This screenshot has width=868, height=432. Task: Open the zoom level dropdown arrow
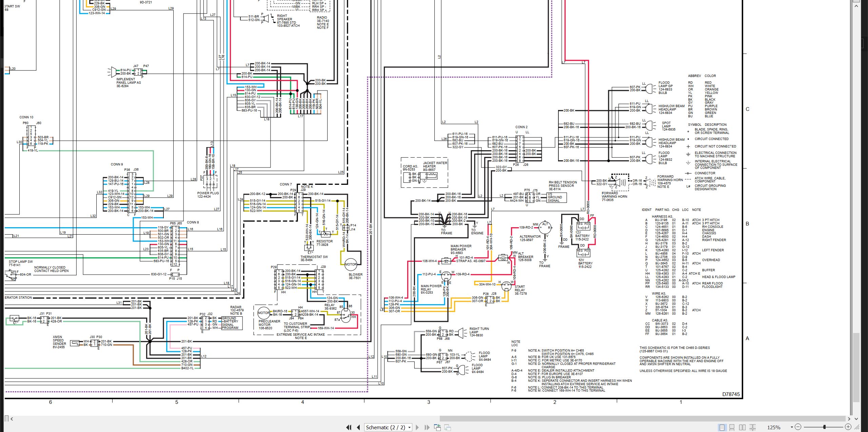792,427
